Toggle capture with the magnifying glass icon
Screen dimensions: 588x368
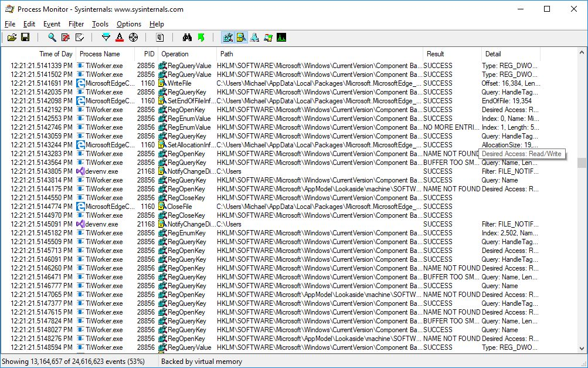tap(52, 38)
